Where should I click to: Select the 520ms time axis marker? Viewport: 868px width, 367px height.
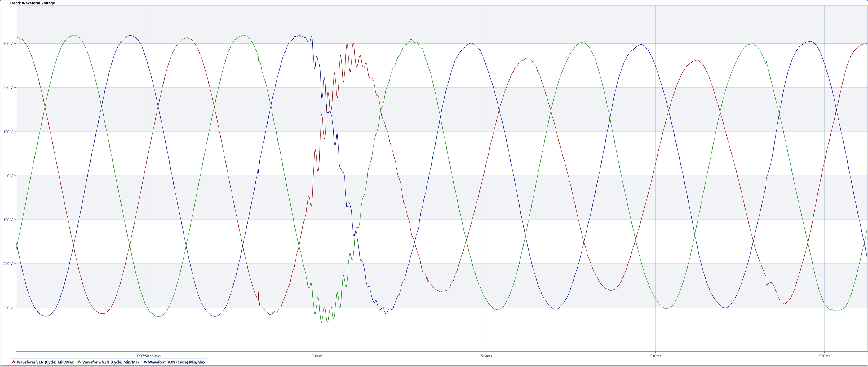(x=486, y=356)
